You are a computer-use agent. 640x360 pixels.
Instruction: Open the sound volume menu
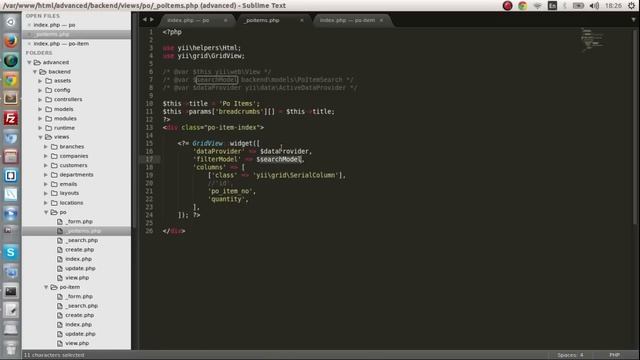(594, 6)
